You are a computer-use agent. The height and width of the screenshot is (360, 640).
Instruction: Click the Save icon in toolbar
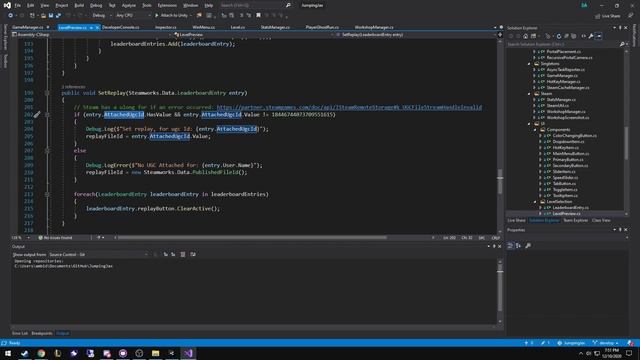pos(51,16)
